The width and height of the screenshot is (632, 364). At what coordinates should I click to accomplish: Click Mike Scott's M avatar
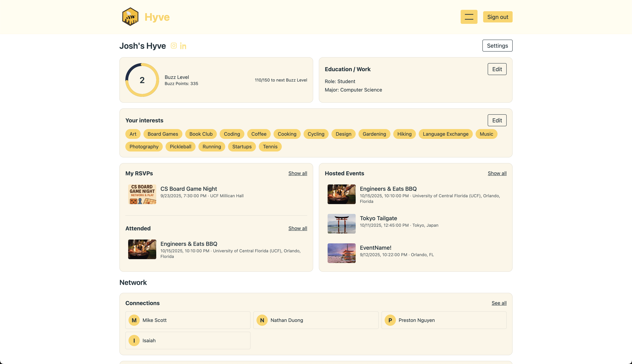coord(134,320)
